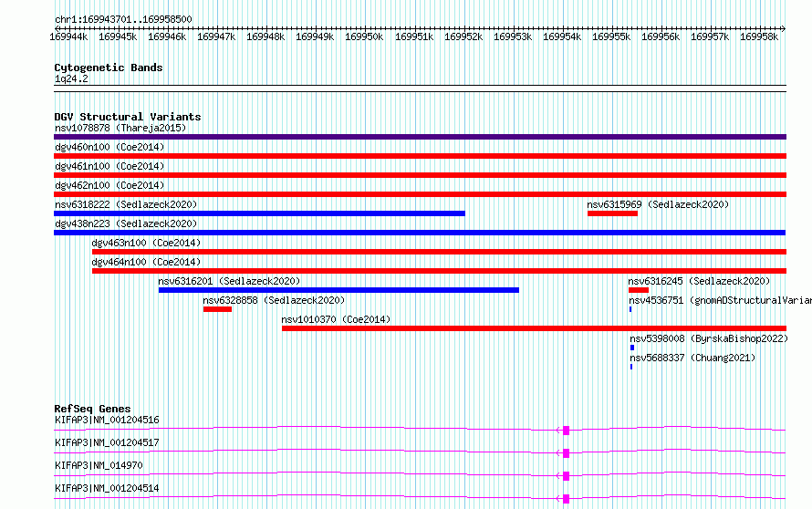The image size is (812, 509).
Task: Open the nsv6318222 (Sedlazeck2020) label
Action: click(x=126, y=204)
